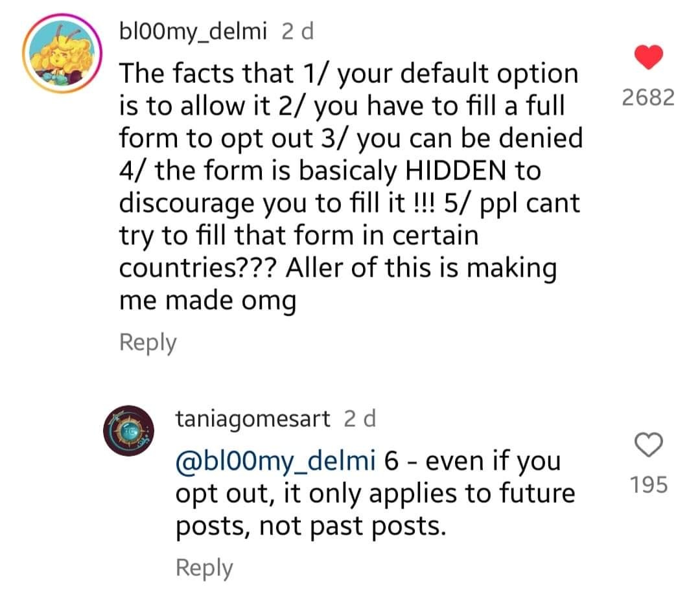The width and height of the screenshot is (700, 614).
Task: Follow the blue @bl00my_delmi mention
Action: [x=275, y=461]
